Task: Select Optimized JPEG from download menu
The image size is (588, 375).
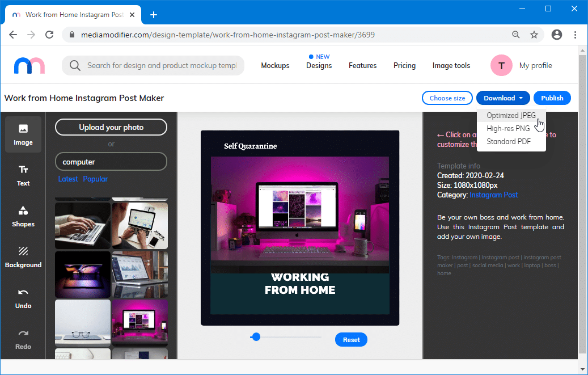Action: 511,116
